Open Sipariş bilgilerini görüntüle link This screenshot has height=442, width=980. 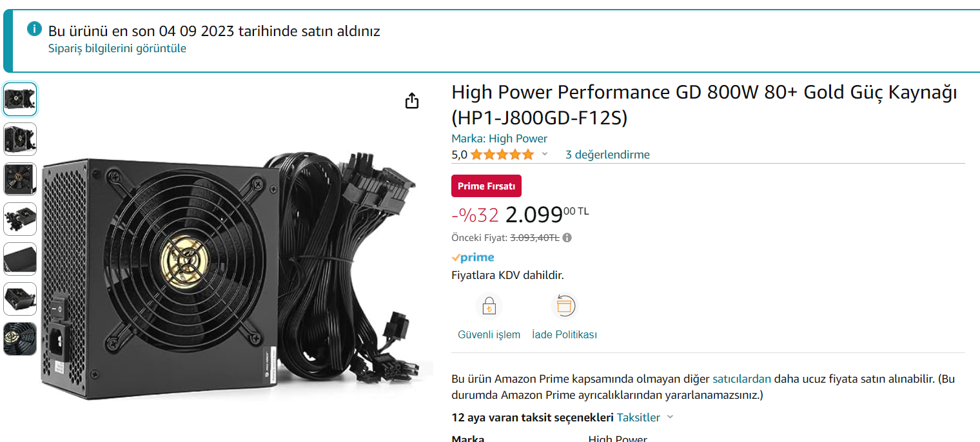pos(117,48)
